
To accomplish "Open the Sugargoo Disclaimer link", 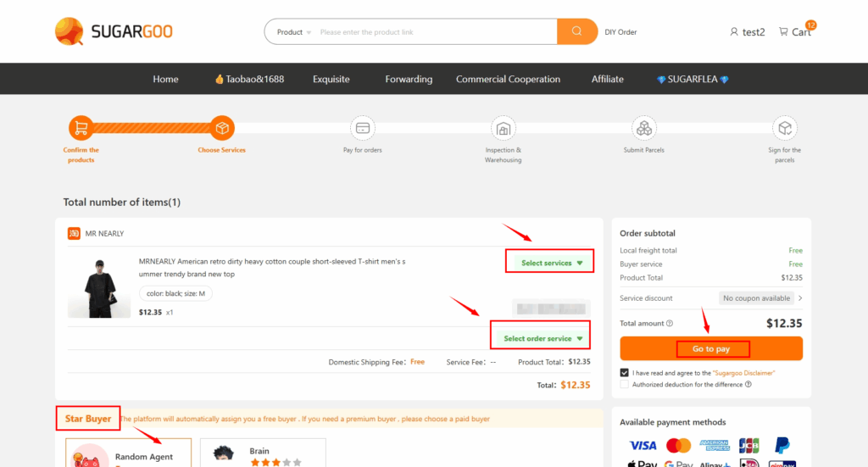I will (x=743, y=373).
